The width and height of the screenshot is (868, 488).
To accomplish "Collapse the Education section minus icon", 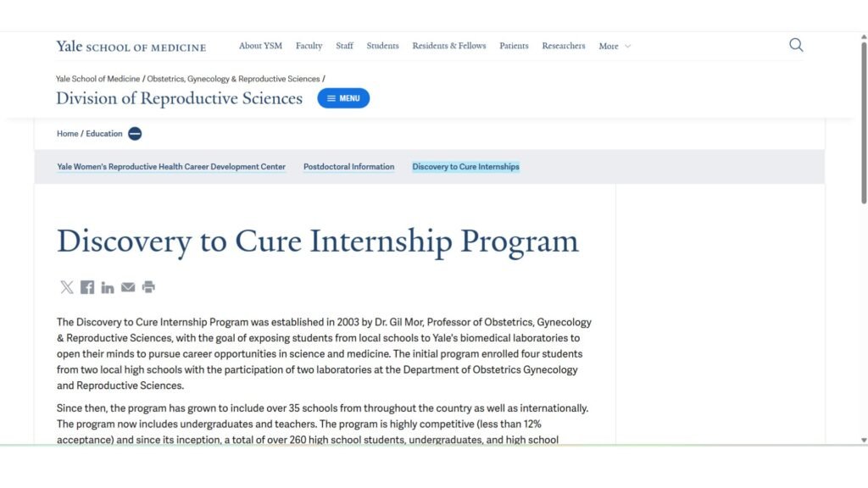I will pos(135,134).
